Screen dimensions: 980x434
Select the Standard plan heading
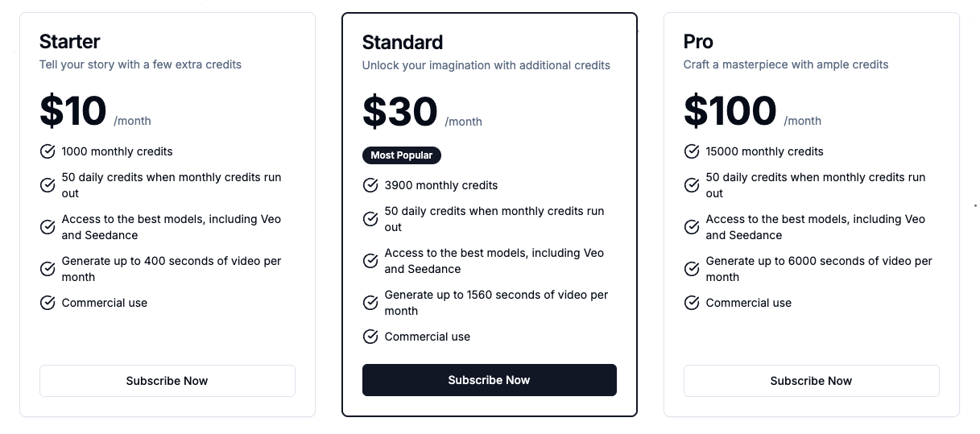pos(403,42)
